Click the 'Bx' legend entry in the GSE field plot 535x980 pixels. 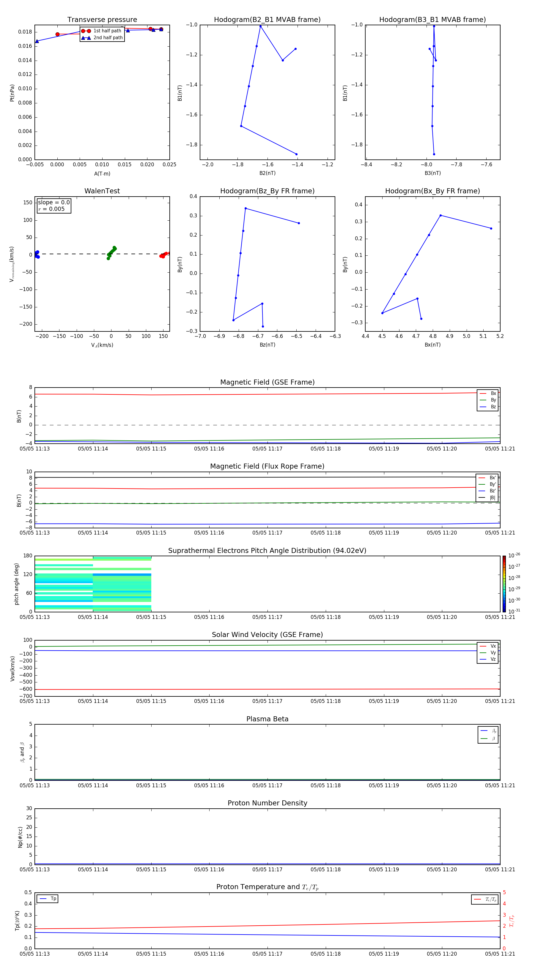488,393
